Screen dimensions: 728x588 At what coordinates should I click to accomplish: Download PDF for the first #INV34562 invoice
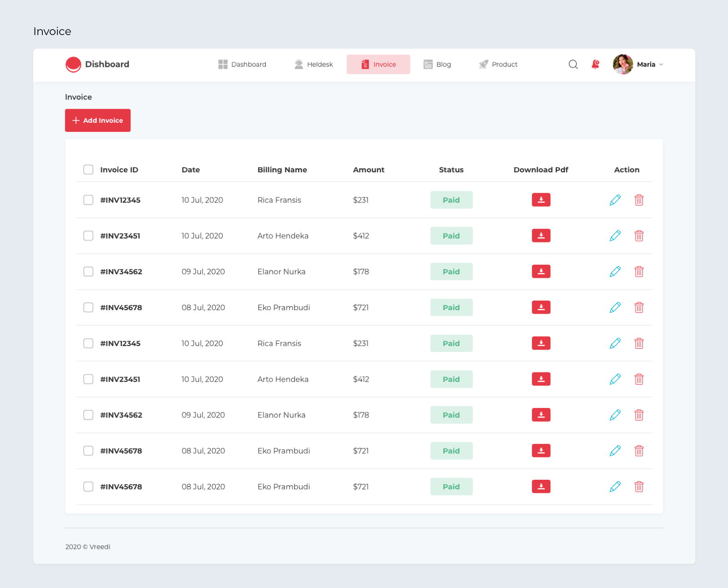(x=541, y=271)
